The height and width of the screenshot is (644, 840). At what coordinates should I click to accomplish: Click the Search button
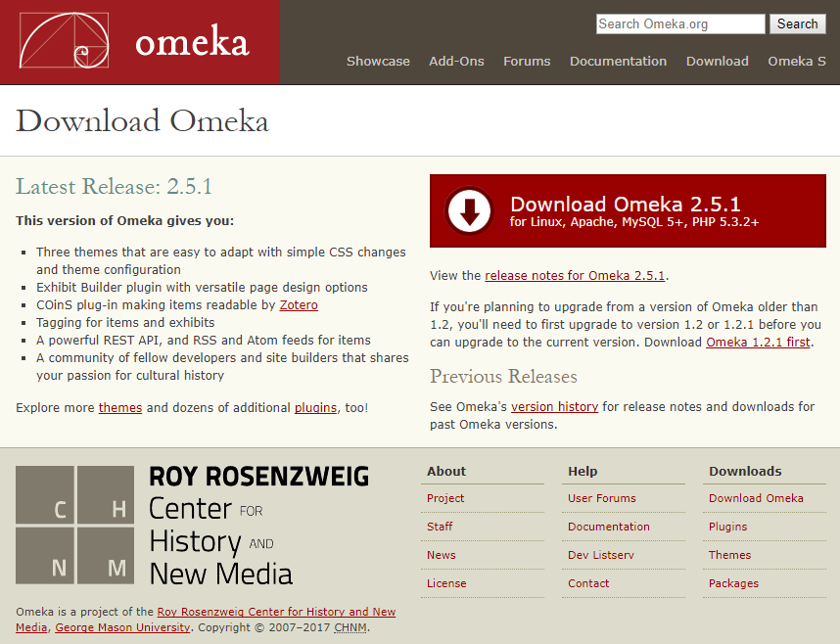point(798,24)
